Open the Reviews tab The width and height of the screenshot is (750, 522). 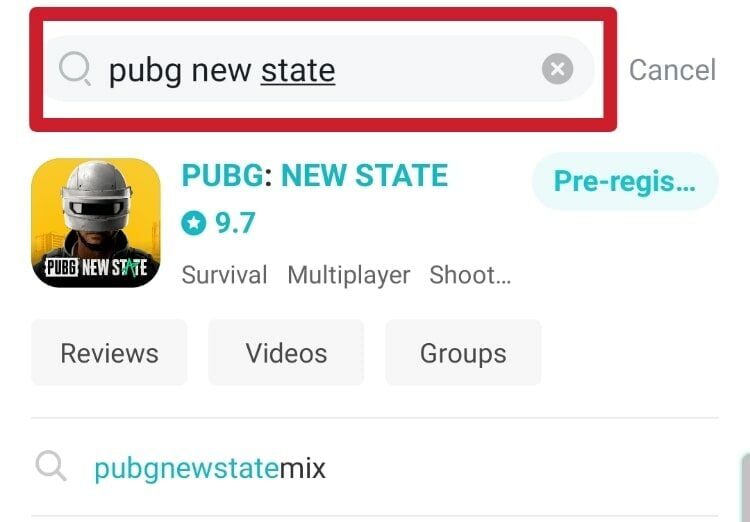tap(109, 353)
